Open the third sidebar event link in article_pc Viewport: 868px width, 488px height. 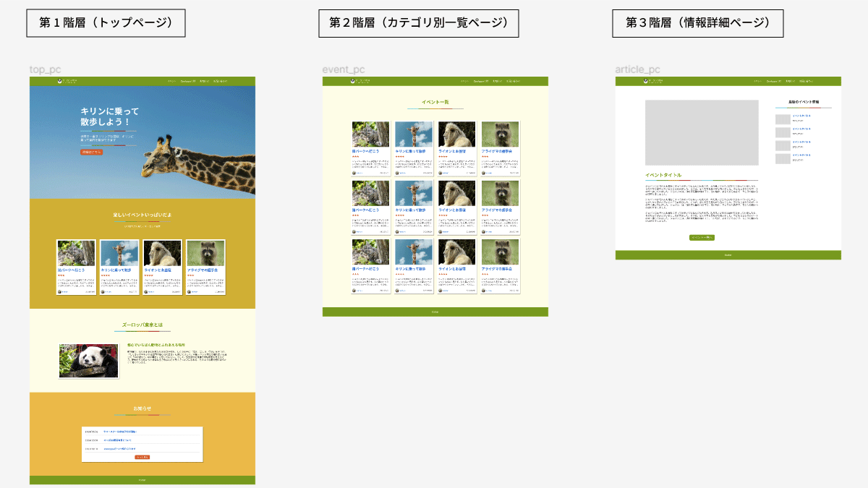(801, 142)
